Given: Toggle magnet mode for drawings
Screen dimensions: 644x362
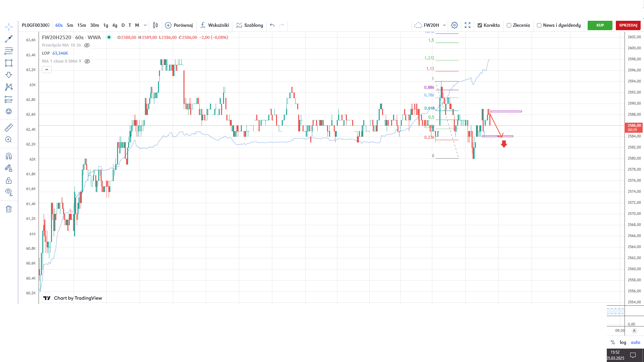Looking at the screenshot, I should (x=9, y=156).
